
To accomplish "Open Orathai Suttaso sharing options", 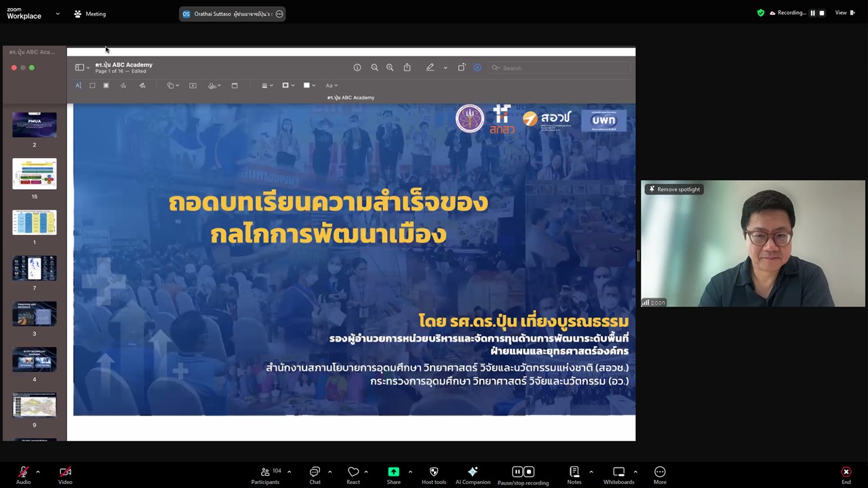I will coord(279,14).
